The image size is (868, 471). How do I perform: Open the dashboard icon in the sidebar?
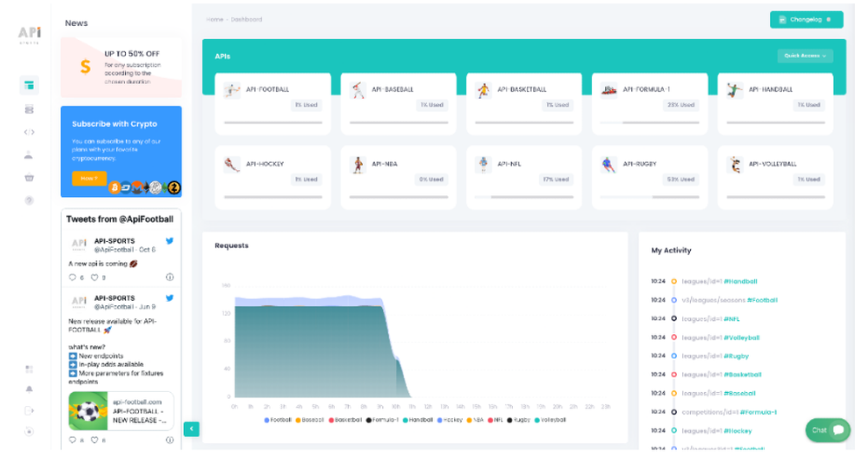click(30, 85)
